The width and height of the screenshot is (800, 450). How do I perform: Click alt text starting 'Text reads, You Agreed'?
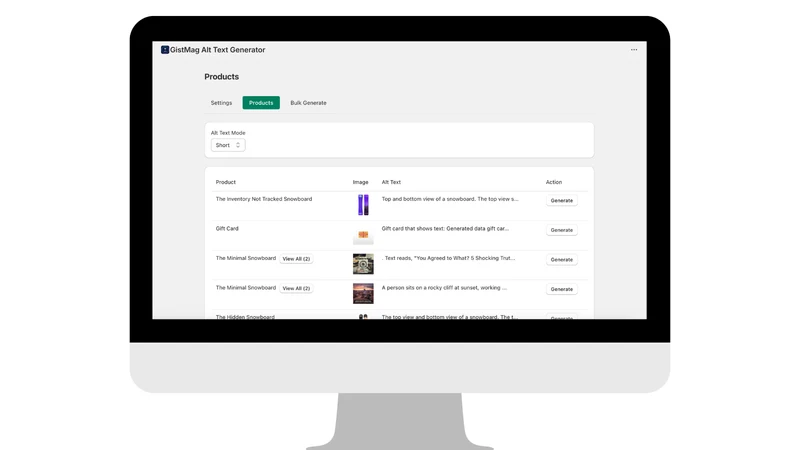[x=448, y=258]
